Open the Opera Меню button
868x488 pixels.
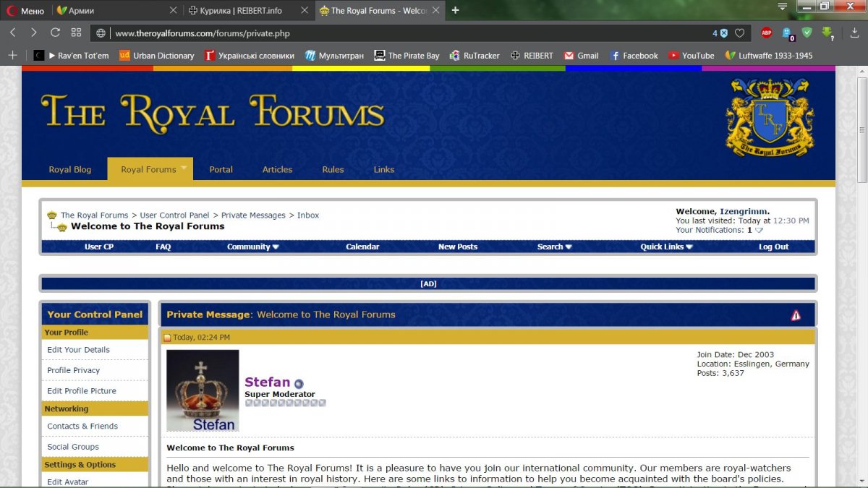[x=25, y=11]
